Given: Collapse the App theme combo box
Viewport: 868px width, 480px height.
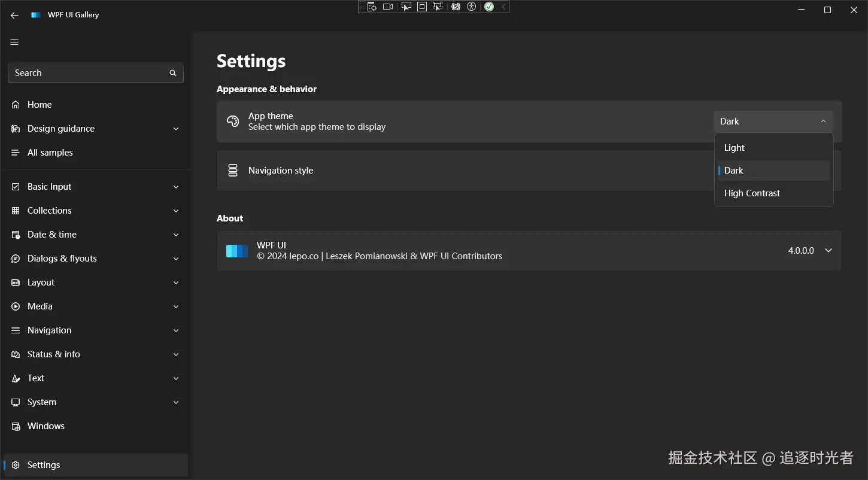Looking at the screenshot, I should [773, 121].
